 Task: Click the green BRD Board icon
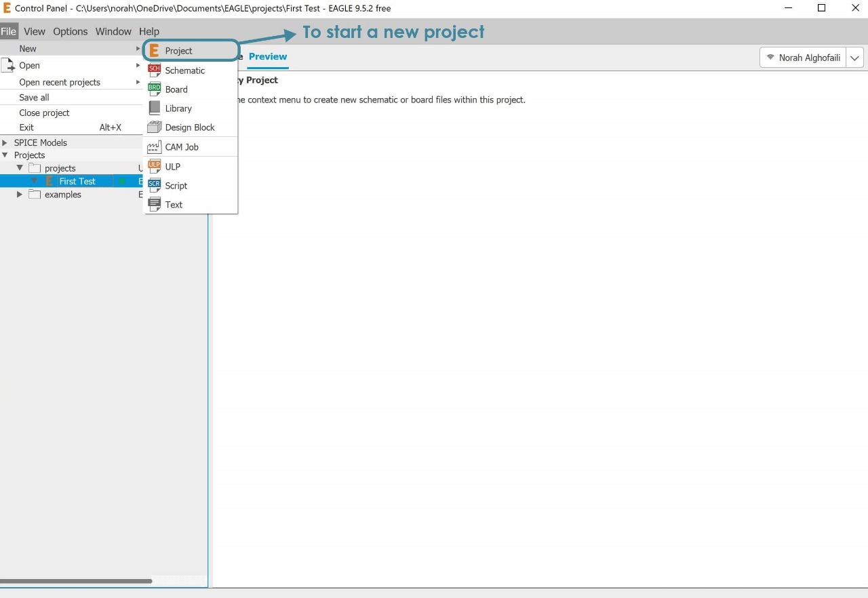coord(154,89)
